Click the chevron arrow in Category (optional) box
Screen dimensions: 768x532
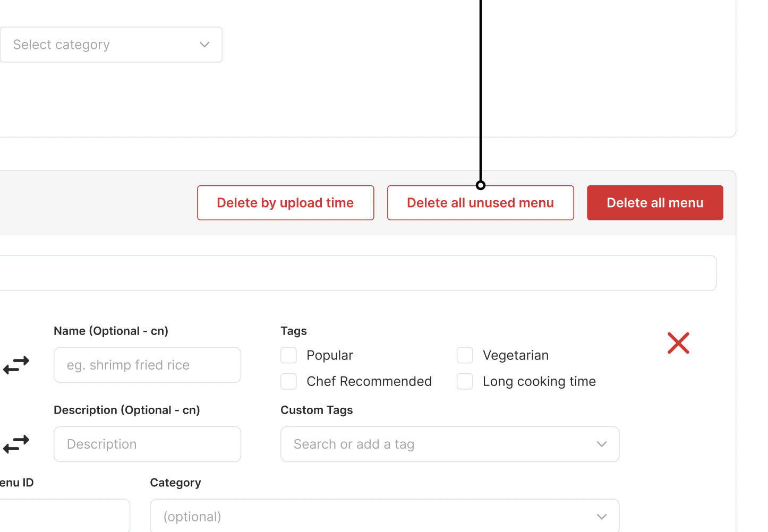[601, 517]
